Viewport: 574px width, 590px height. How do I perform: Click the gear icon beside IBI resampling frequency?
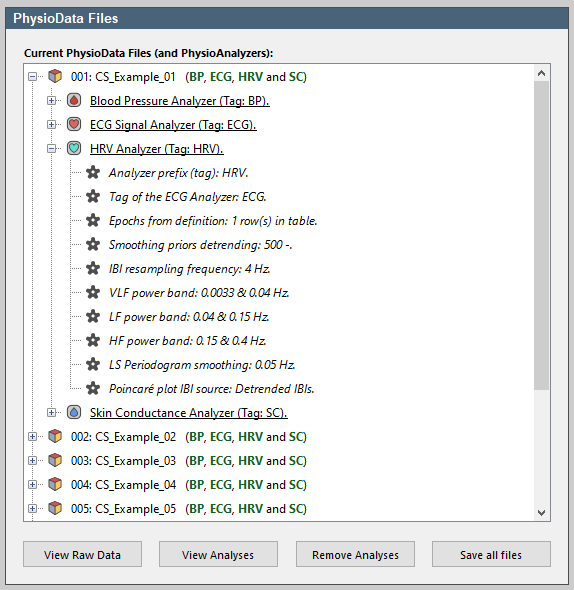pyautogui.click(x=93, y=269)
